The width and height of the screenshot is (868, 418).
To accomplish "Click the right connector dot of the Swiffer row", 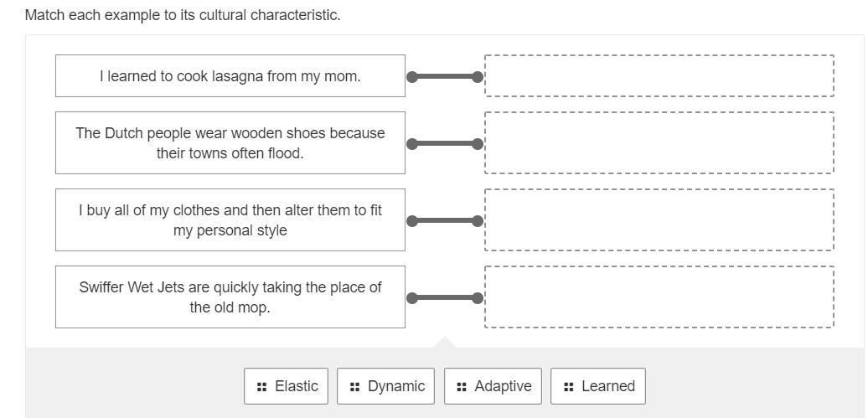I will pos(478,298).
